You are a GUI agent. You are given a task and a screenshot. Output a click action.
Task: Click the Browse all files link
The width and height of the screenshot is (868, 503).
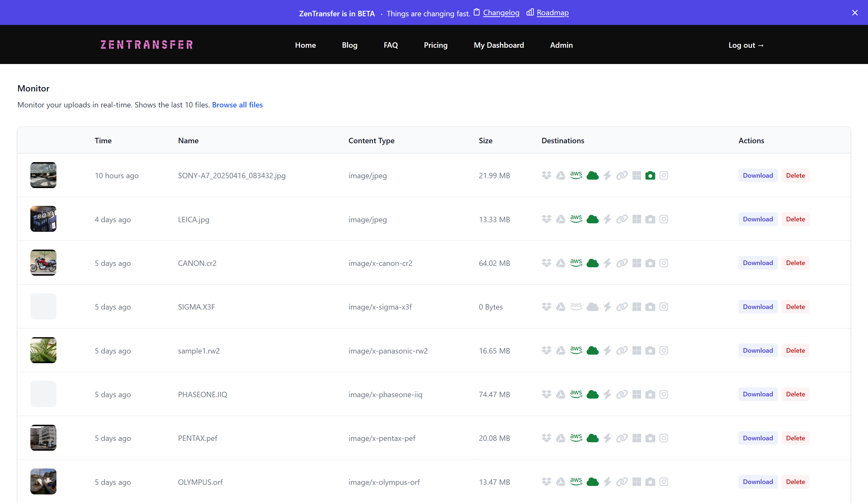(x=237, y=105)
